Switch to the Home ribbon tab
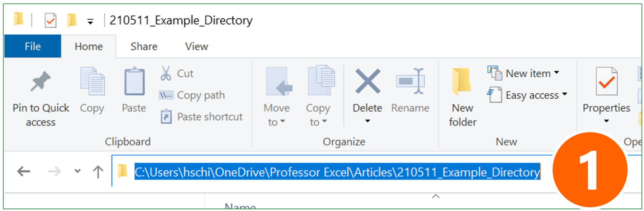Screen dimensions: 644x211 point(88,46)
